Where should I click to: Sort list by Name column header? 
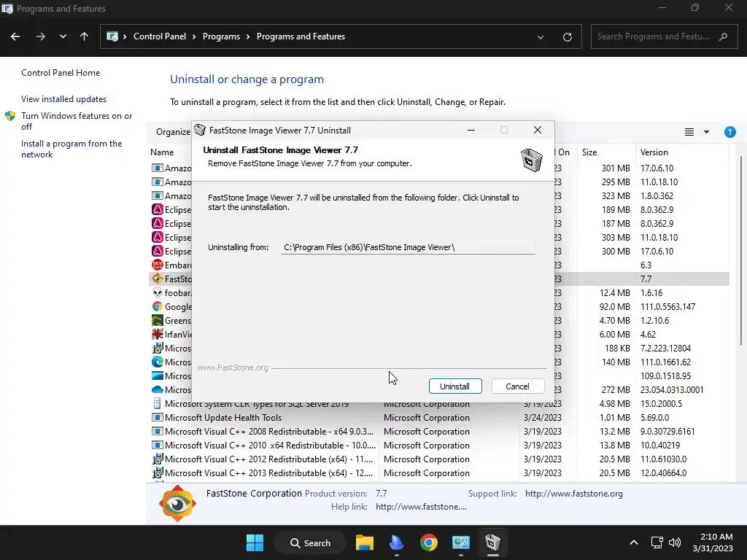coord(162,152)
